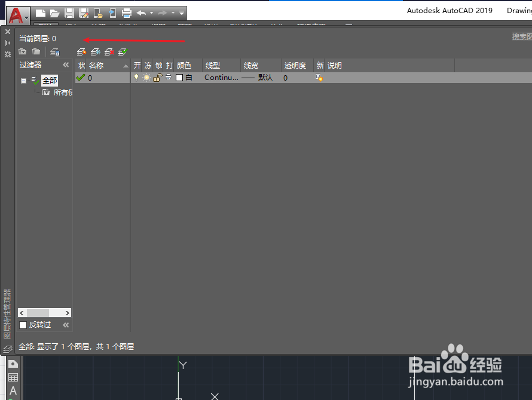Click layer 0 status checkmark icon
Image resolution: width=532 pixels, height=400 pixels.
pos(81,78)
